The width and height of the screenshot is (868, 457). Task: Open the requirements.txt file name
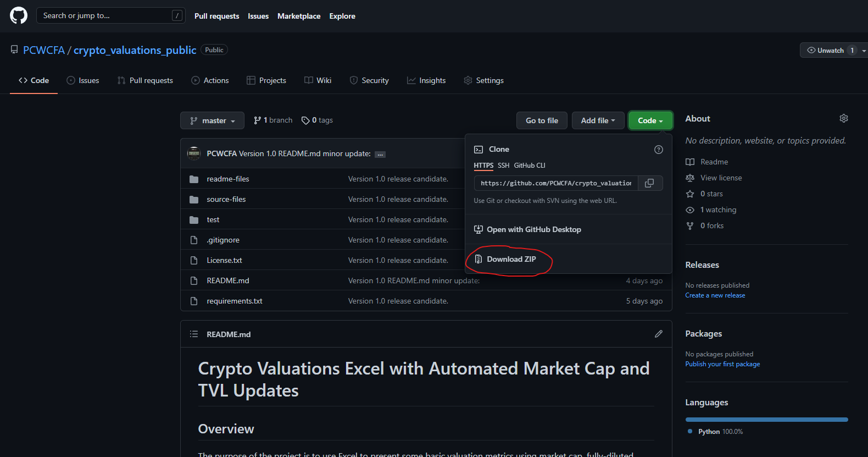235,301
